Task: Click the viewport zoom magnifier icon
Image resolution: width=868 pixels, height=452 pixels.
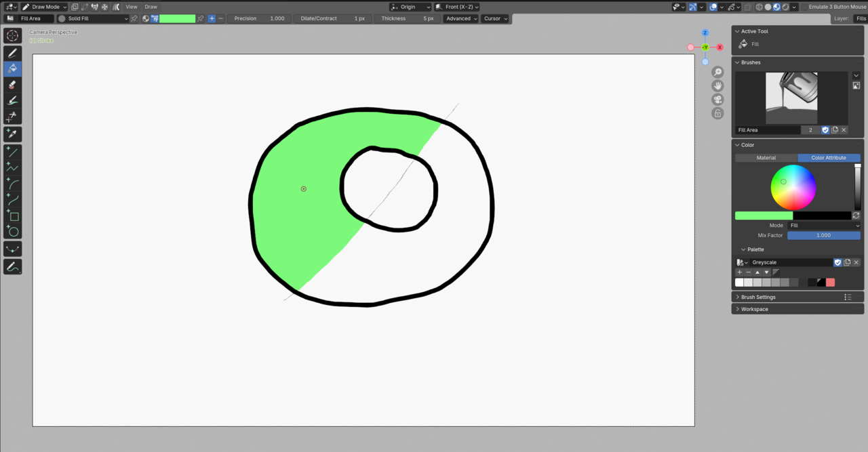Action: click(x=717, y=73)
